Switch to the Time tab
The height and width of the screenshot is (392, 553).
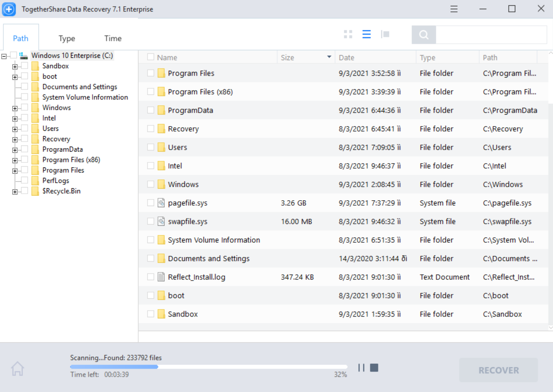click(x=113, y=38)
